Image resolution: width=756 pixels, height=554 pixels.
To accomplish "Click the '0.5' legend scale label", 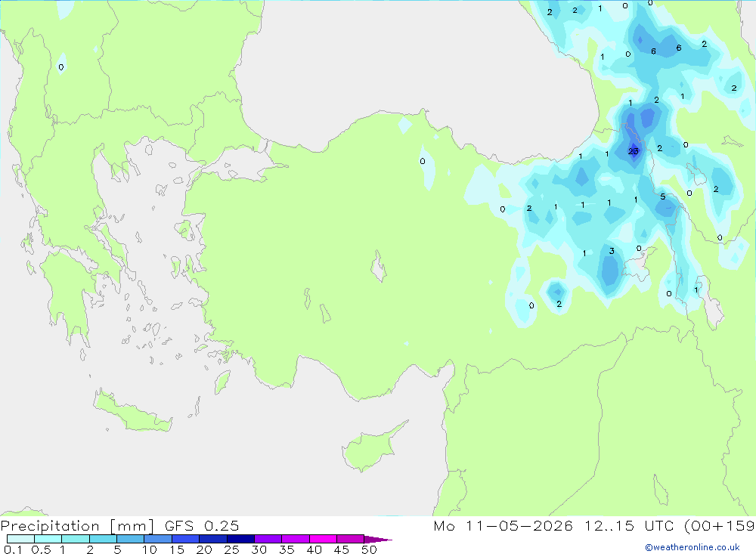I will 41,549.
